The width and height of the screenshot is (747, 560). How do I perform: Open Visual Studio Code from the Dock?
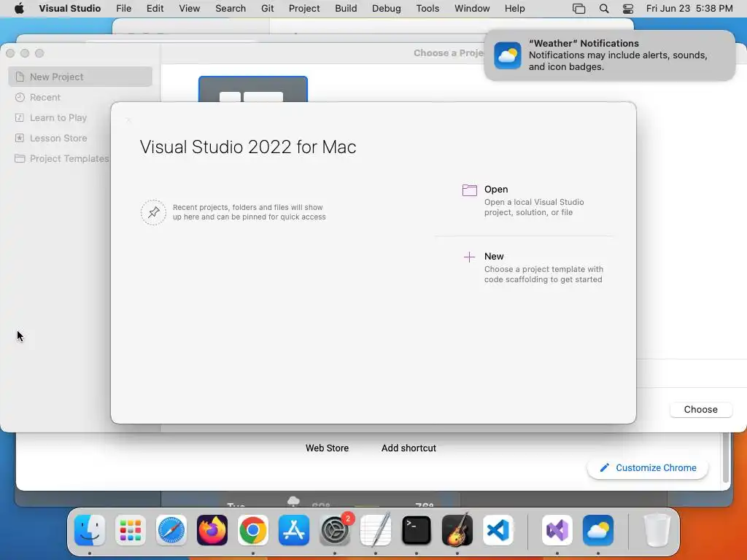(x=498, y=530)
